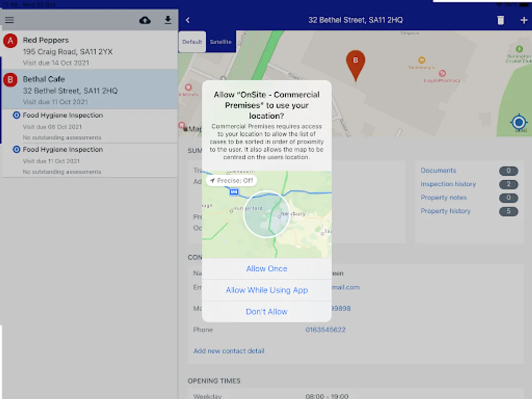The width and height of the screenshot is (532, 399).
Task: Open the hamburger menu
Action: tap(9, 20)
